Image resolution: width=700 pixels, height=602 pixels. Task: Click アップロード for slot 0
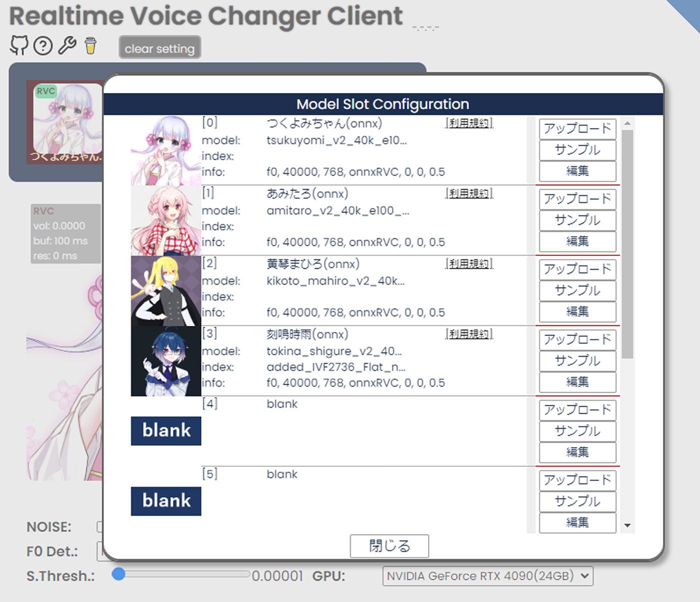(577, 129)
